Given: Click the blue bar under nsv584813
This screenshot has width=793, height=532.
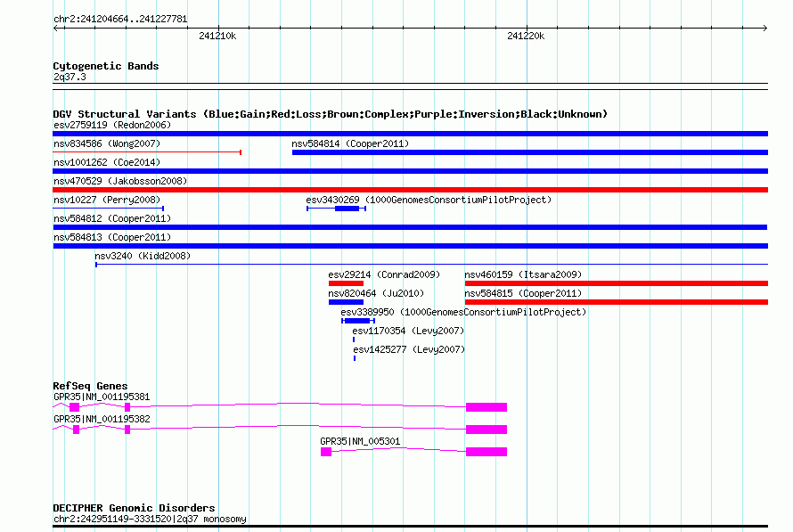Looking at the screenshot, I should coord(410,246).
